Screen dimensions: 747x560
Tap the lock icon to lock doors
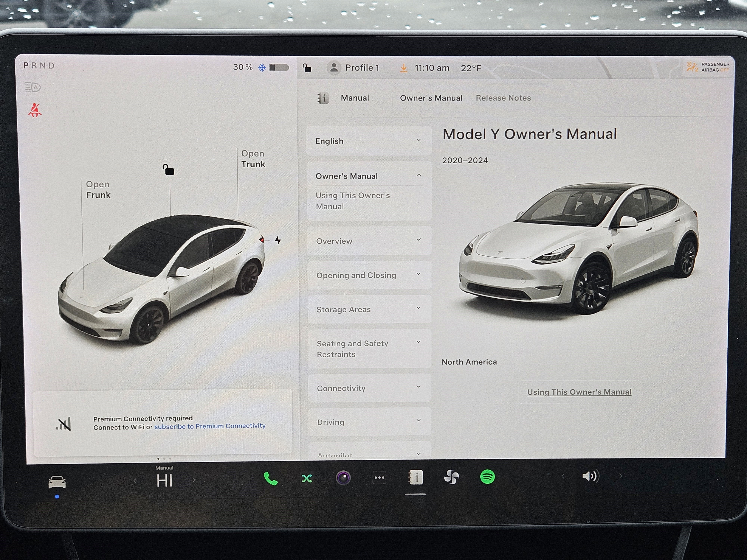[x=307, y=68]
